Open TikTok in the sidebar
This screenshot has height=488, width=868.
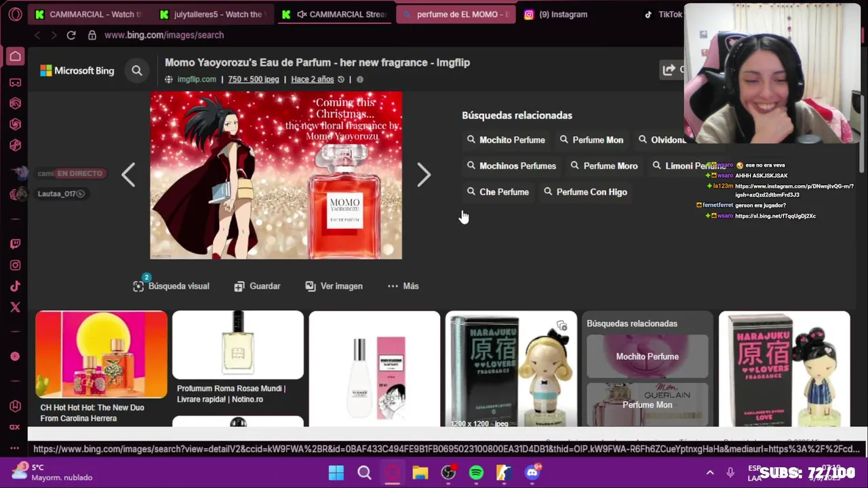coord(15,287)
